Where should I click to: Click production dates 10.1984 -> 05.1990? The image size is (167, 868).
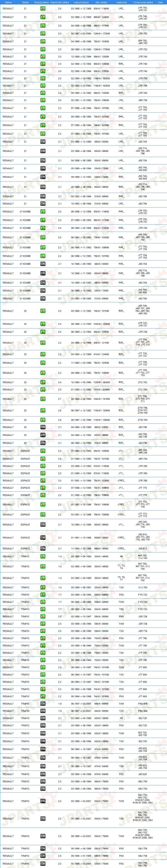click(x=81, y=382)
